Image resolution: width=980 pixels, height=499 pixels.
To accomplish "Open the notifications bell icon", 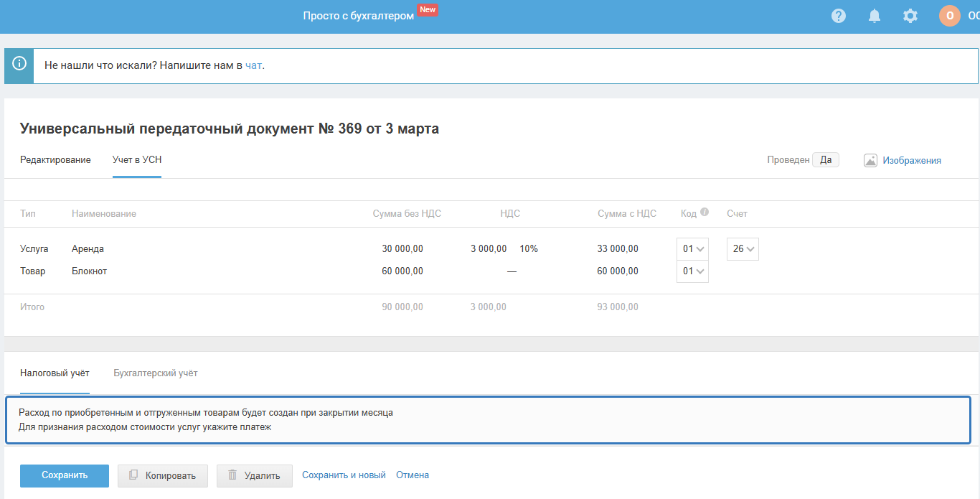I will (x=874, y=16).
